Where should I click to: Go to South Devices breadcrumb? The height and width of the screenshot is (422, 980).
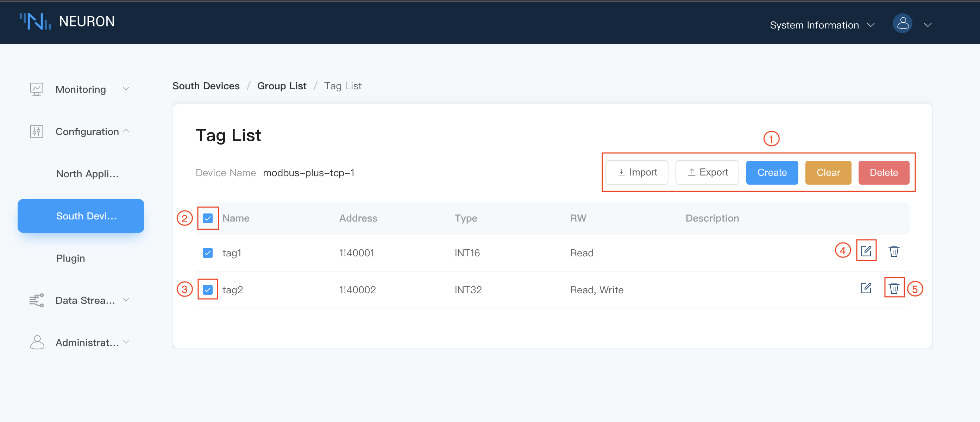(206, 86)
